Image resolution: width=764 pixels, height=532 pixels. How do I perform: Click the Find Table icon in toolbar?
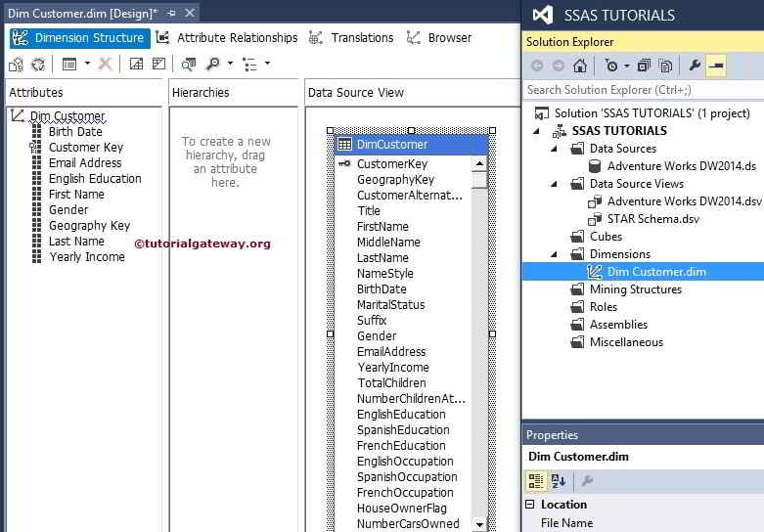[188, 65]
